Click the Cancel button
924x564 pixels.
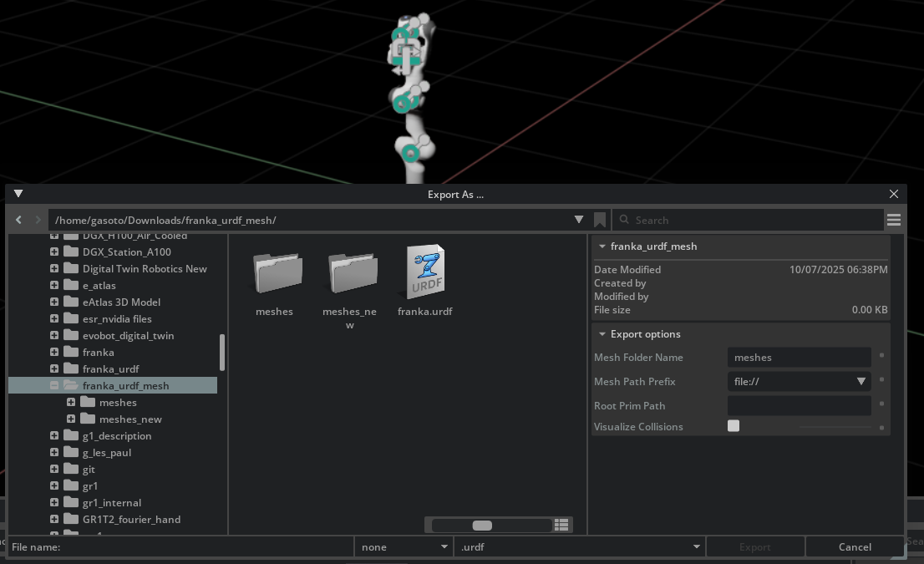click(855, 546)
